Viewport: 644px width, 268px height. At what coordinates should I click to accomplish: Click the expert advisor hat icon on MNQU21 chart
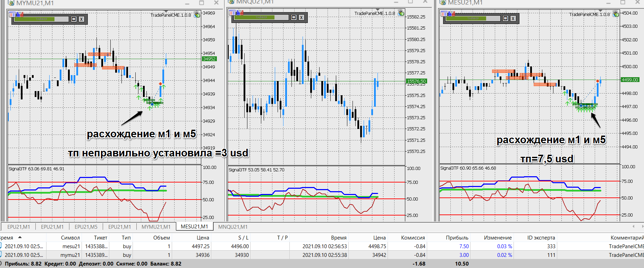click(x=401, y=13)
